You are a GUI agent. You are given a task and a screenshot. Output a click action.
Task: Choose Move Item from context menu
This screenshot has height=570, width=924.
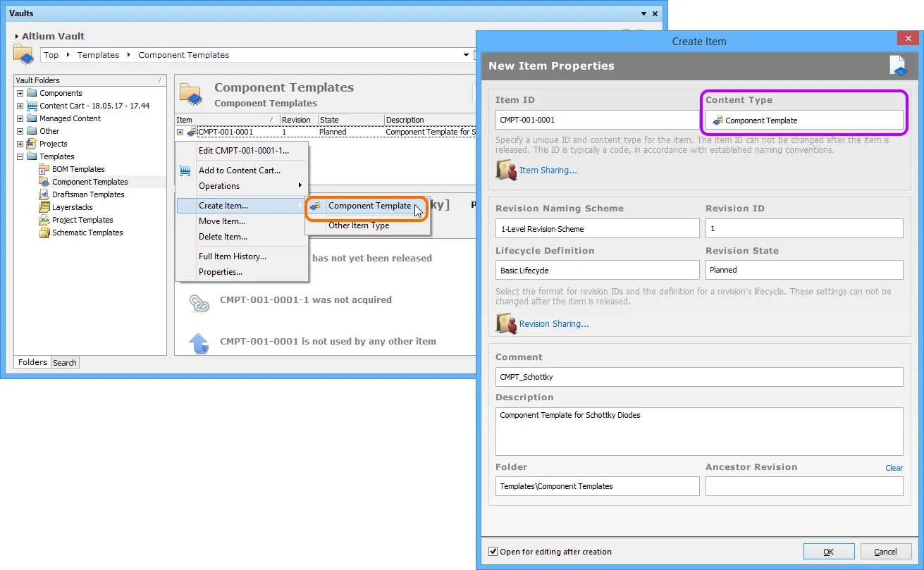[242, 221]
